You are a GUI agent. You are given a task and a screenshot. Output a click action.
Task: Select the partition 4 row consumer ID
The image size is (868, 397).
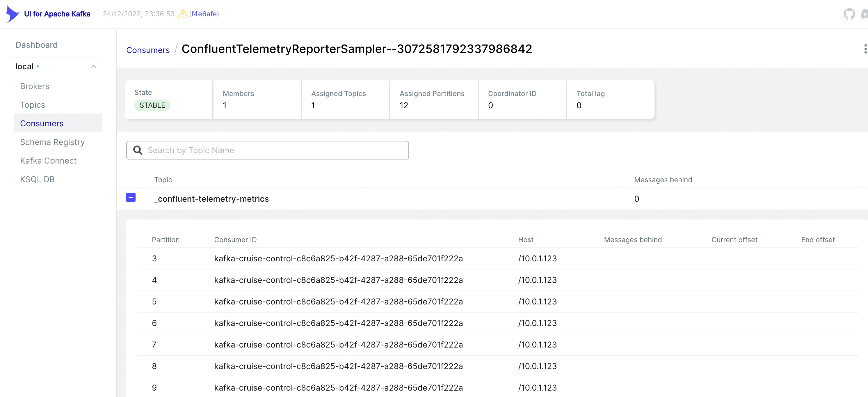tap(338, 280)
